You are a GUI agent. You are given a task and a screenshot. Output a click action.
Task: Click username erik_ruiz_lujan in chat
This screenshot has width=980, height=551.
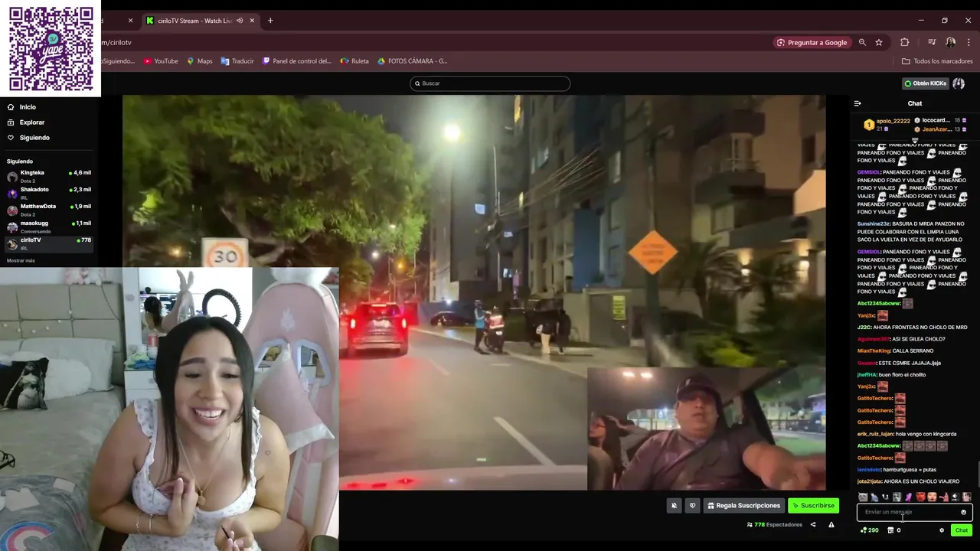point(875,434)
